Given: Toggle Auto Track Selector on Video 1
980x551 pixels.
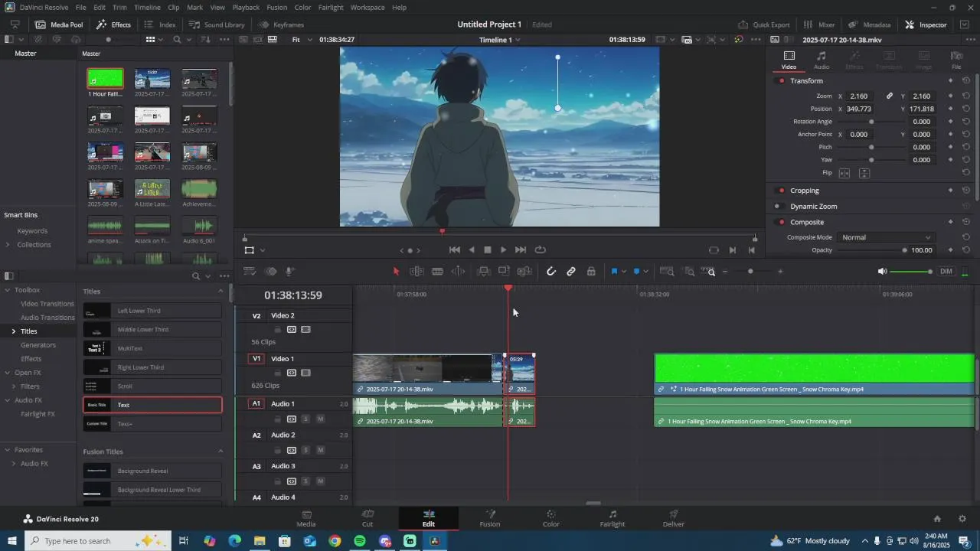Looking at the screenshot, I should (x=292, y=373).
